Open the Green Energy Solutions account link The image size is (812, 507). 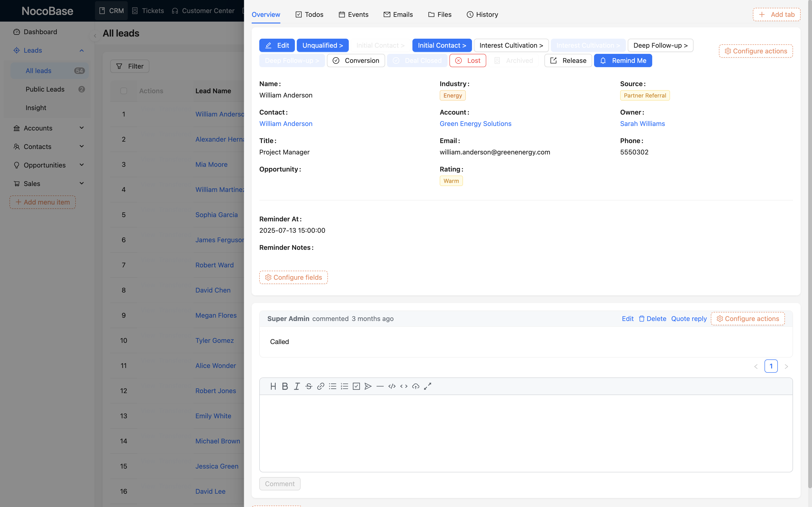pos(475,123)
